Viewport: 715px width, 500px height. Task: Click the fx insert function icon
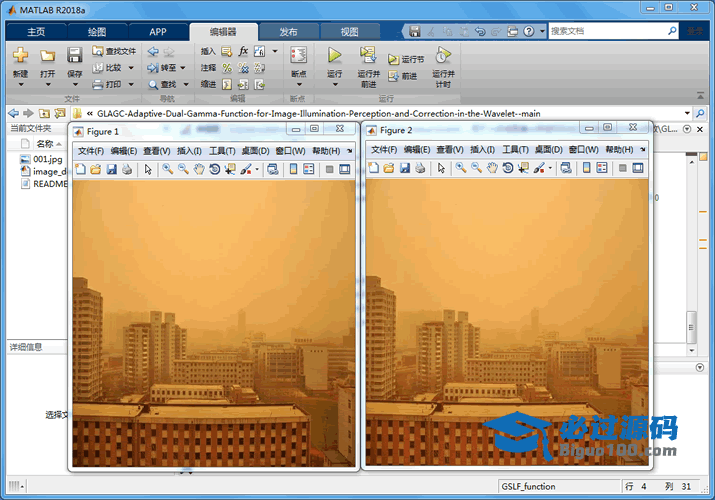[243, 51]
